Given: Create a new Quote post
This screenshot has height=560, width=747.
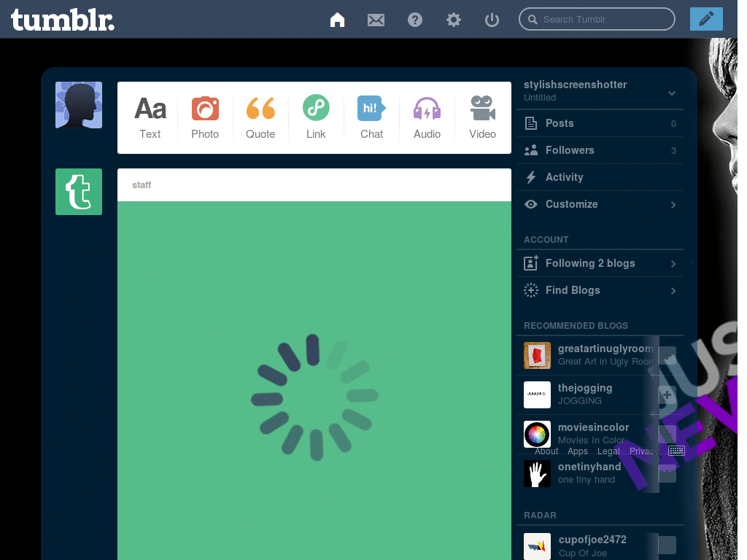Looking at the screenshot, I should [260, 117].
